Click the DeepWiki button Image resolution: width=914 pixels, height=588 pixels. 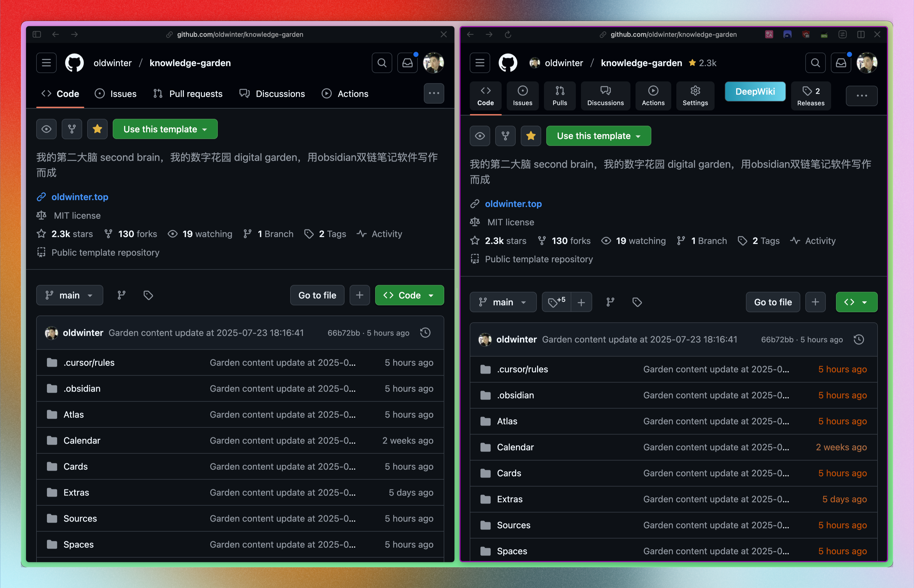coord(755,92)
